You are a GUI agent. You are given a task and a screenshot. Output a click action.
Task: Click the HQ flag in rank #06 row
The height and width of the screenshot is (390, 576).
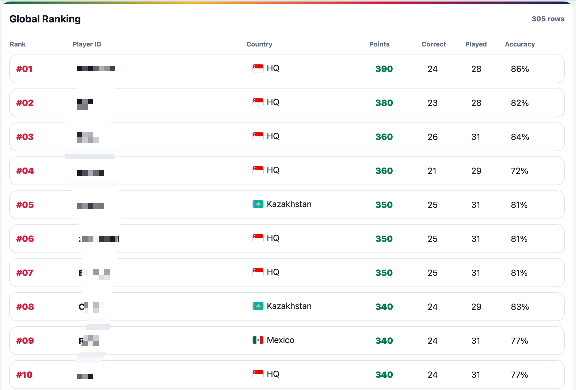pyautogui.click(x=258, y=238)
